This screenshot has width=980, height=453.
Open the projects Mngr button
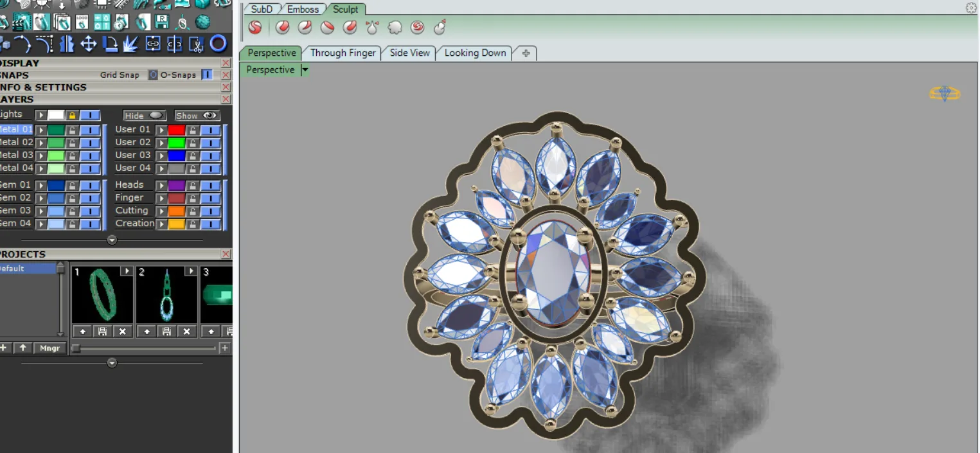[x=49, y=348]
